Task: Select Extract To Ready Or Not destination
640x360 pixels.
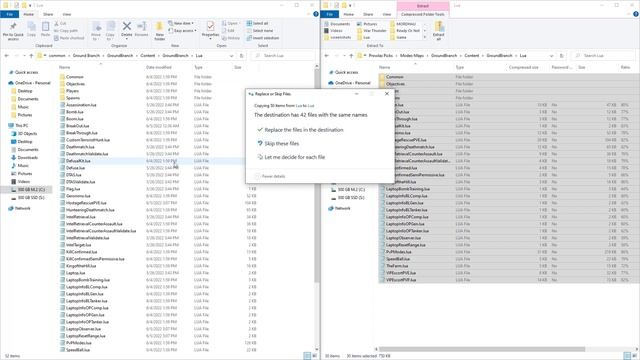Action: pyautogui.click(x=405, y=31)
